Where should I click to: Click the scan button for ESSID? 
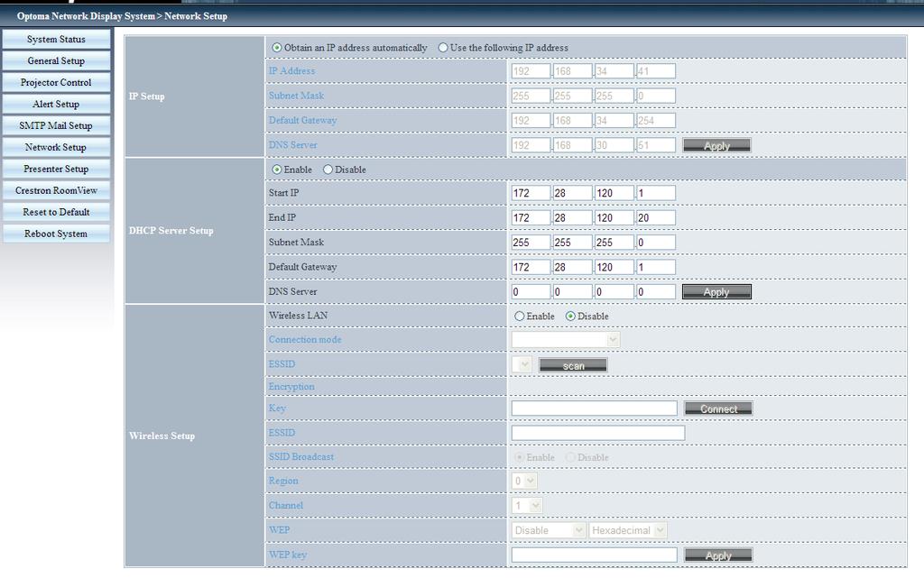point(573,365)
